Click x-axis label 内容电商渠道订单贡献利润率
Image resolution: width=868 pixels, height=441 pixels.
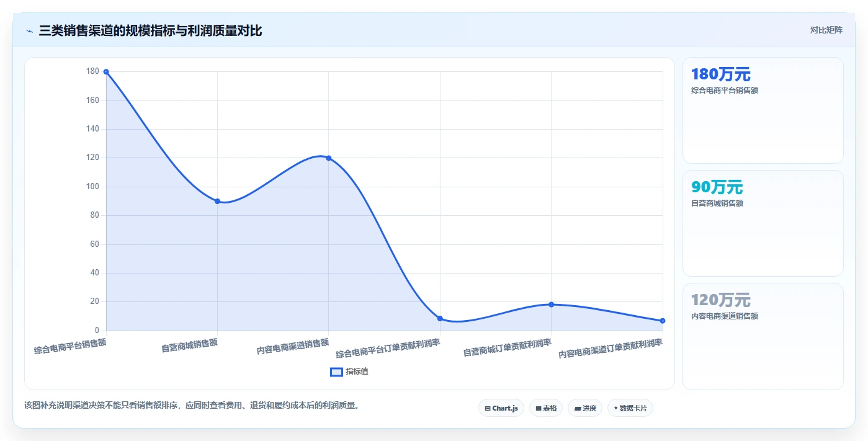tap(611, 349)
